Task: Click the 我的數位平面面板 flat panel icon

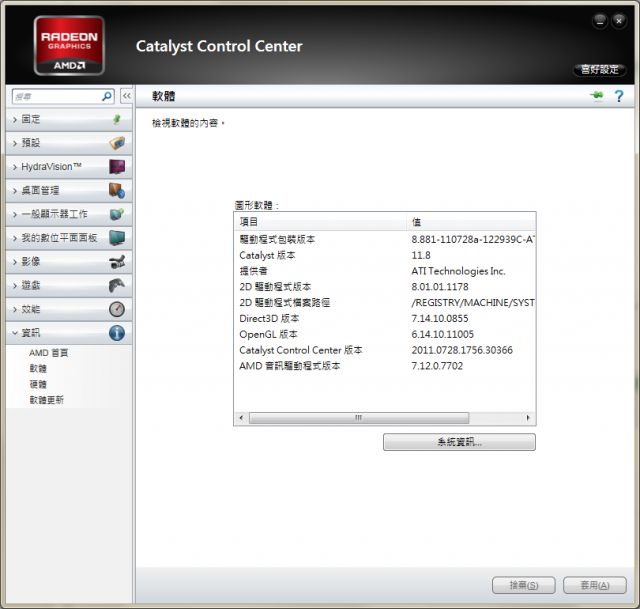Action: [117, 238]
